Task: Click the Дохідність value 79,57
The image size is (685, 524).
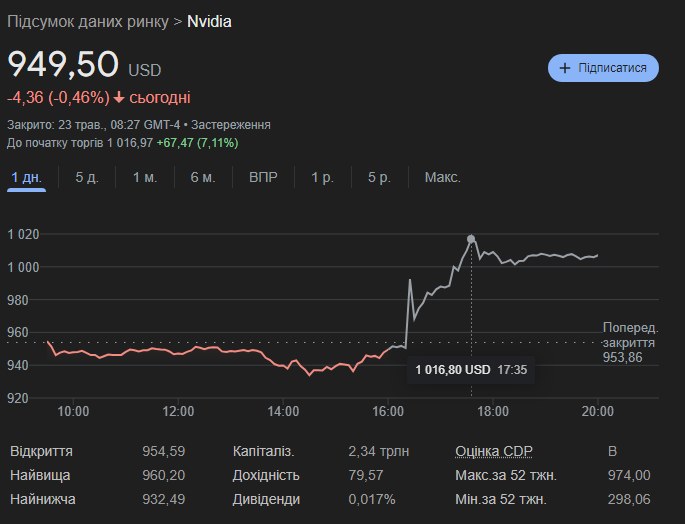Action: point(366,475)
